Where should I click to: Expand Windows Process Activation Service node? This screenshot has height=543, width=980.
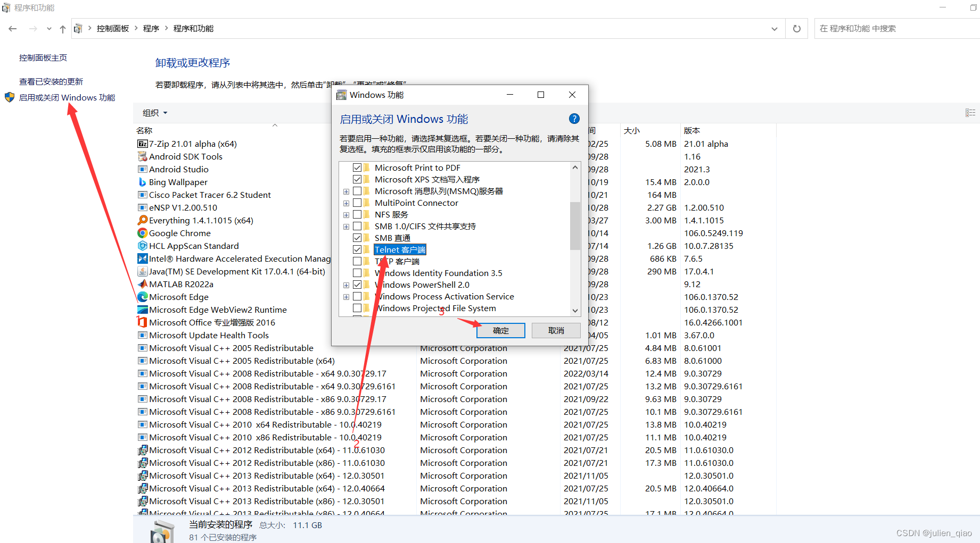(346, 297)
